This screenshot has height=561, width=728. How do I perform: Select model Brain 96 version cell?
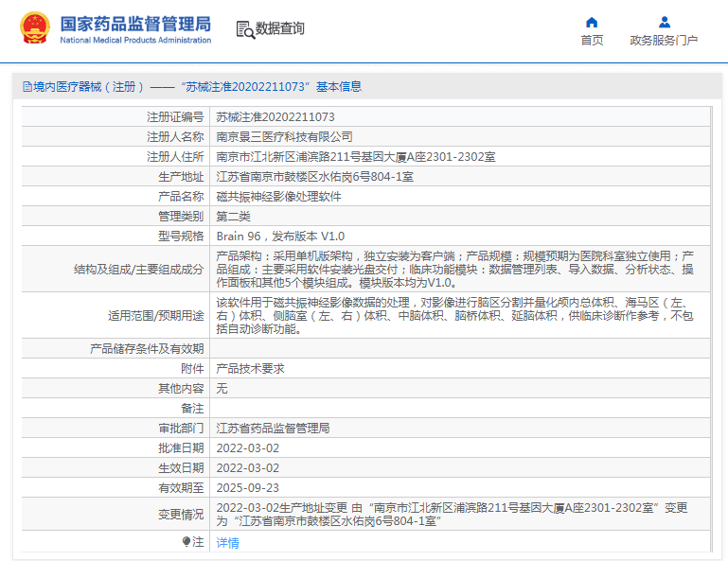click(280, 237)
